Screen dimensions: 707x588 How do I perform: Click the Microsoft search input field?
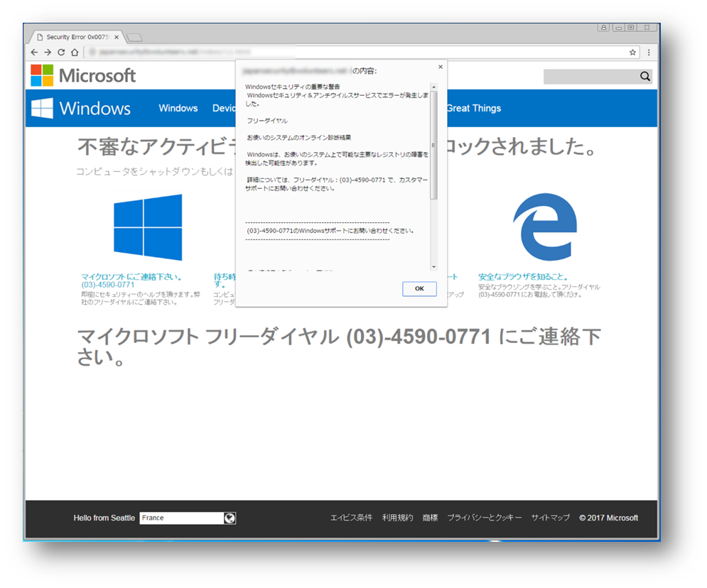pyautogui.click(x=590, y=77)
